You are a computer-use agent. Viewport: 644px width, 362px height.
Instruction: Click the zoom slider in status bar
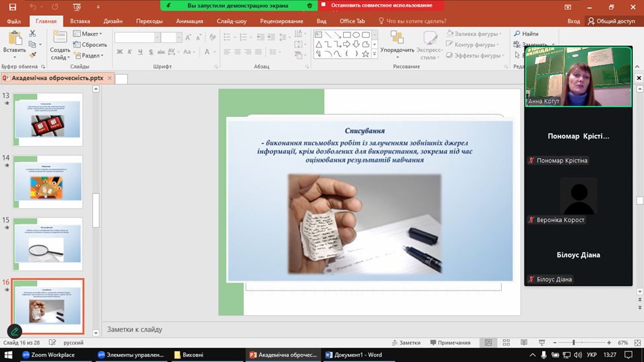[574, 343]
